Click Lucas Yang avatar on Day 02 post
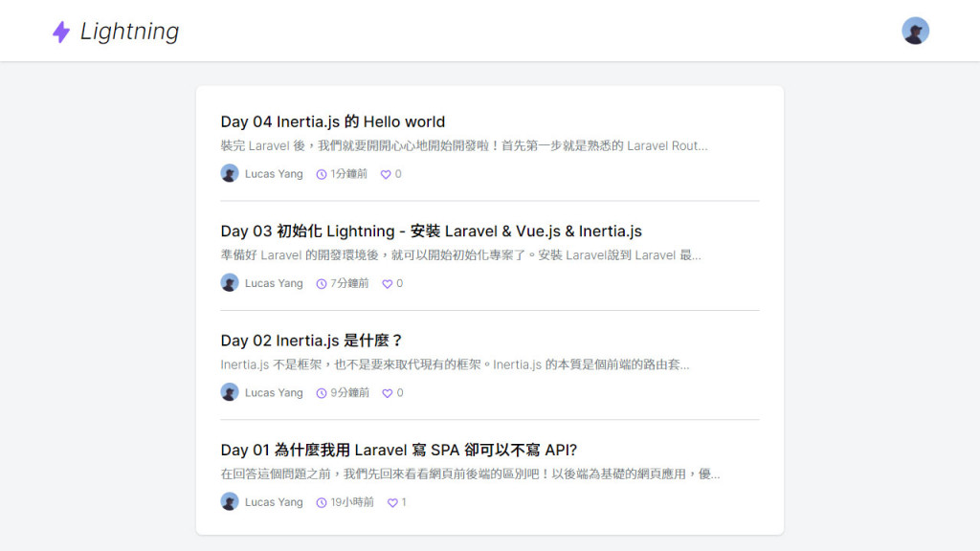 coord(230,391)
